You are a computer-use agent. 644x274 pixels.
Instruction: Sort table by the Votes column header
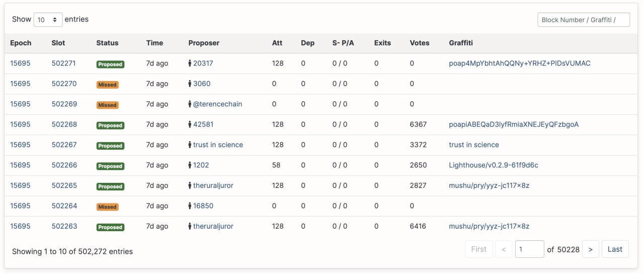(420, 43)
